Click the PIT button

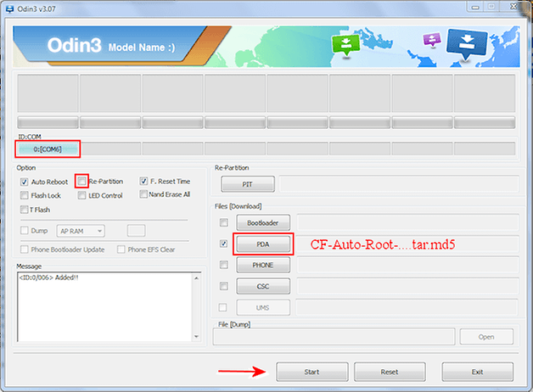click(248, 184)
